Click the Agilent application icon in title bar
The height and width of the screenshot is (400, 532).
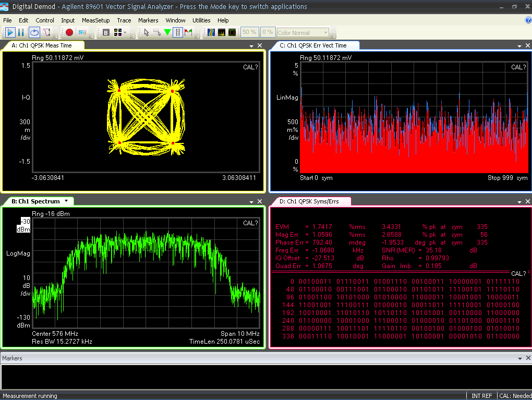pyautogui.click(x=5, y=6)
